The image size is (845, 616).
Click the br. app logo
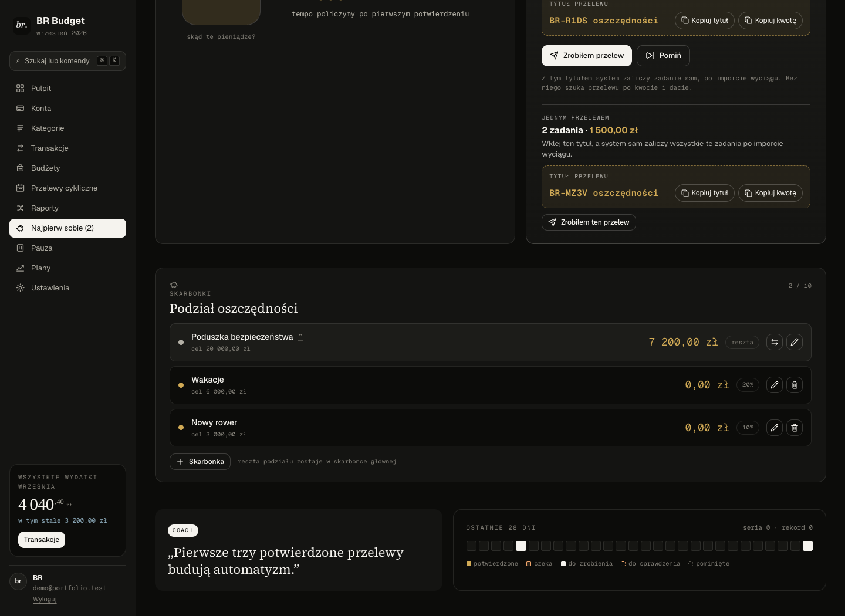[22, 25]
